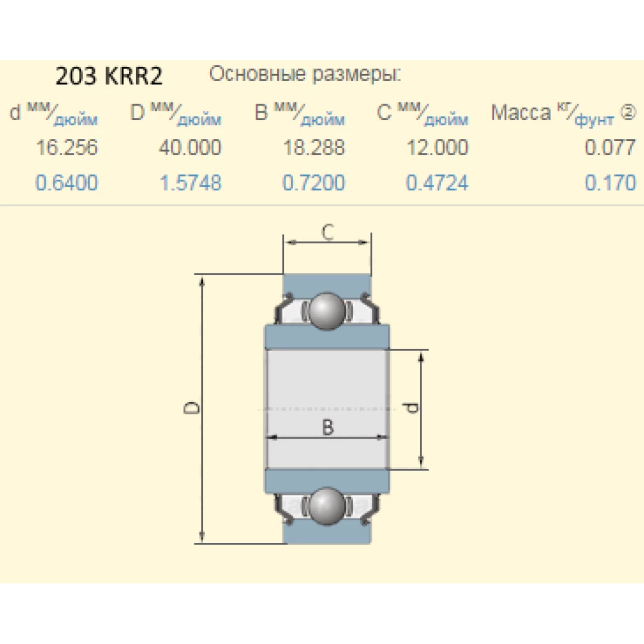
Task: Toggle the millimeter value 16.256
Action: (66, 148)
